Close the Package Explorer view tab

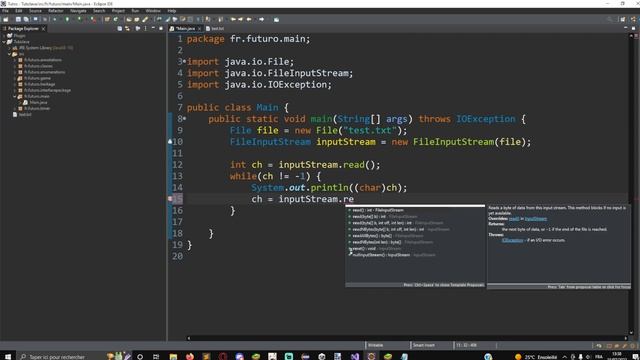point(43,29)
